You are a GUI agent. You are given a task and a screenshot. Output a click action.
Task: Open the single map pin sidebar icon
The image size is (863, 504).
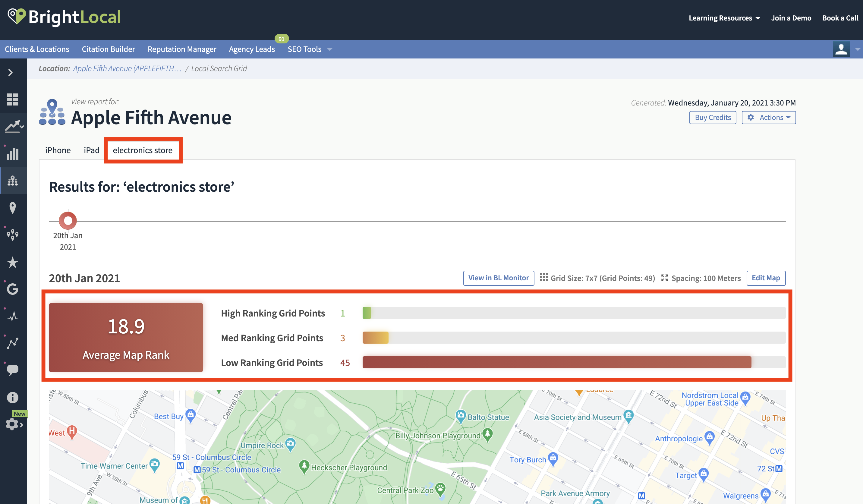(x=13, y=208)
